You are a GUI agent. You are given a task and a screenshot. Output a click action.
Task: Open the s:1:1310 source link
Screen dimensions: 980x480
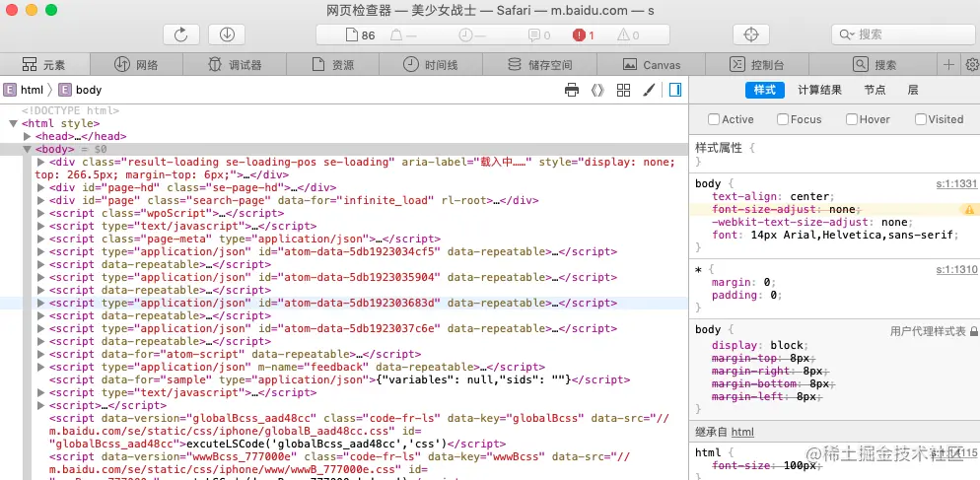pos(956,270)
